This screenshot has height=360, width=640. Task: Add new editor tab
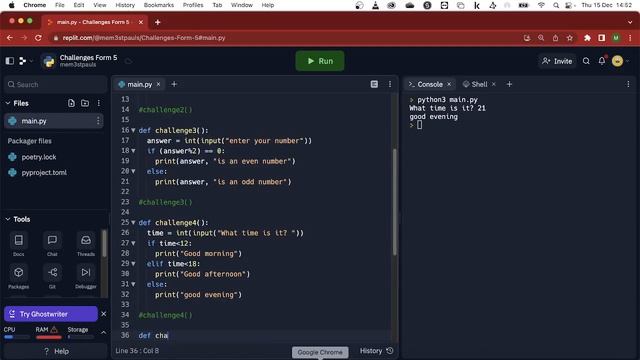174,84
